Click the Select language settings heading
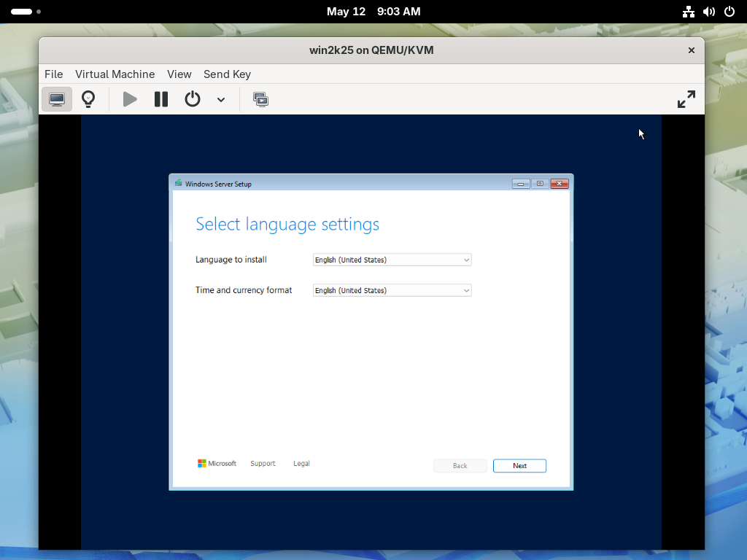The height and width of the screenshot is (560, 747). 287,224
